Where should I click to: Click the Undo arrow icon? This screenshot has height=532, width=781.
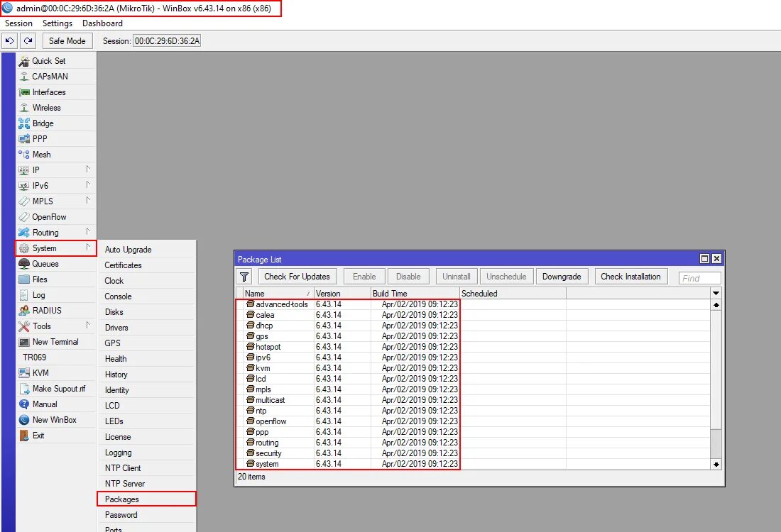tap(9, 41)
